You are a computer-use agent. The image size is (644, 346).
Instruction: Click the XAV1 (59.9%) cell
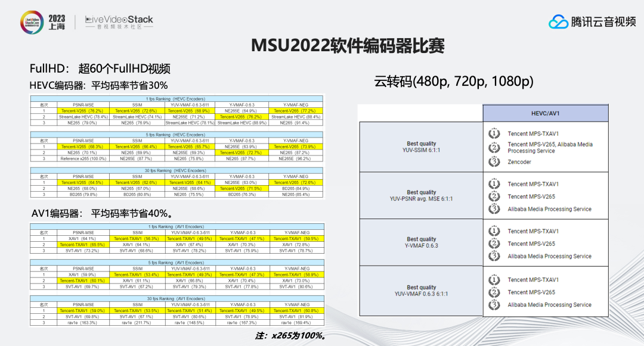(x=82, y=275)
